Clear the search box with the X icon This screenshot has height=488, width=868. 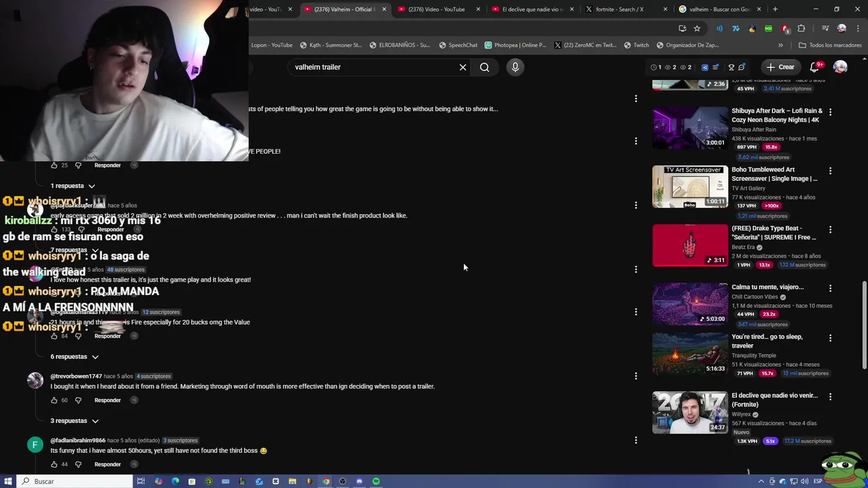click(463, 67)
